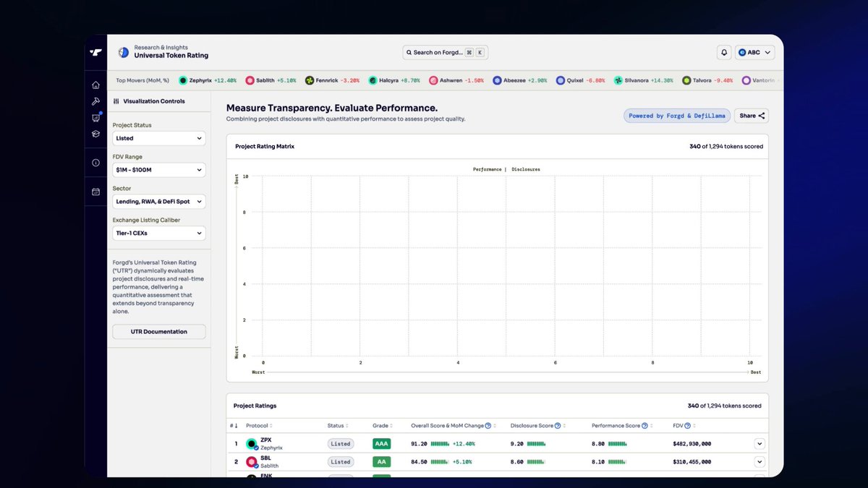Image resolution: width=868 pixels, height=488 pixels.
Task: Open the Sector dropdown
Action: click(159, 202)
